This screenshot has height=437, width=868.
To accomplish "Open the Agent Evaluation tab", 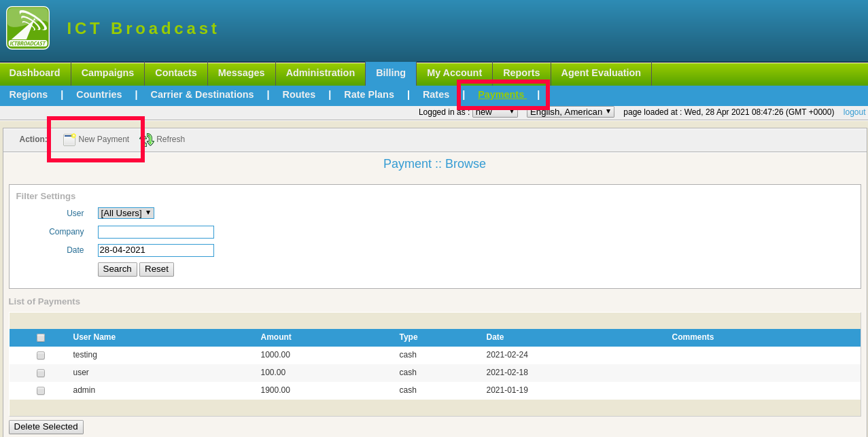I will [601, 73].
